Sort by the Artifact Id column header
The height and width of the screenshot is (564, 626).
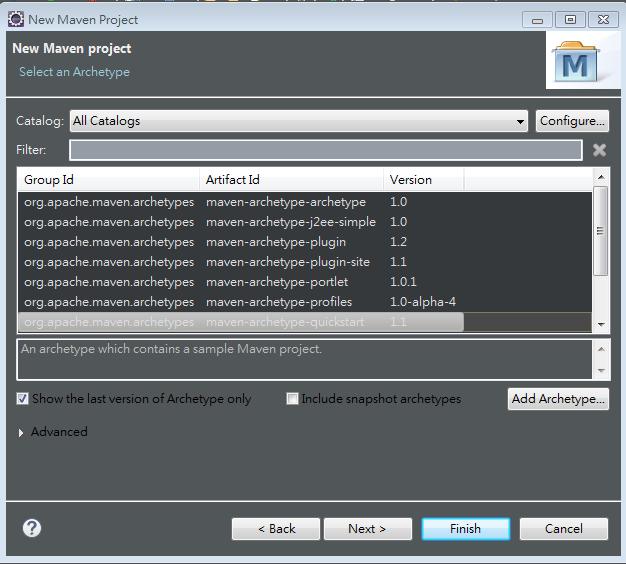(x=291, y=180)
